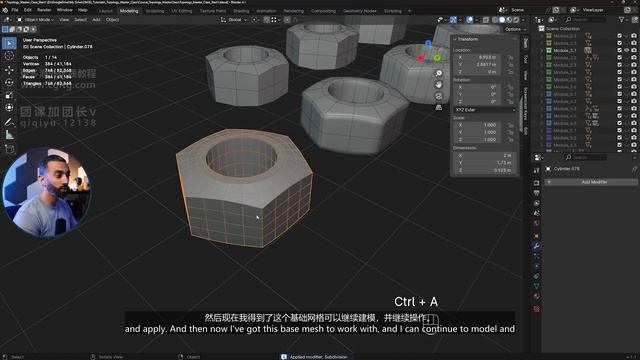The width and height of the screenshot is (640, 360).
Task: Toggle viewport gizmos button
Action: pyautogui.click(x=453, y=20)
